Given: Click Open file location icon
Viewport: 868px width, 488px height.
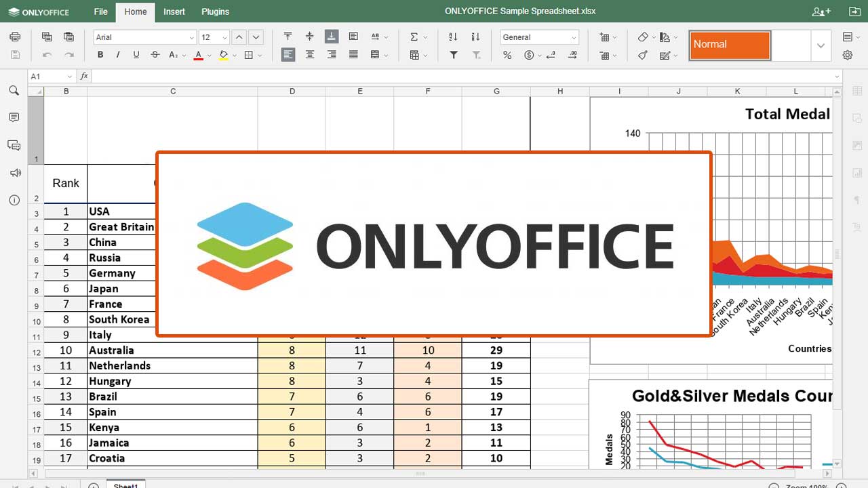Looking at the screenshot, I should coord(854,12).
